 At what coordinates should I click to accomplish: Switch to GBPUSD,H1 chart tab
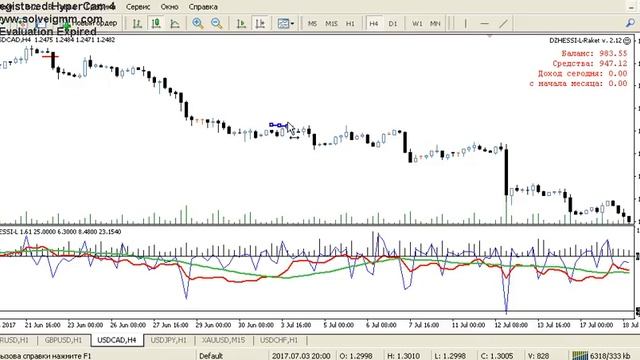click(63, 340)
